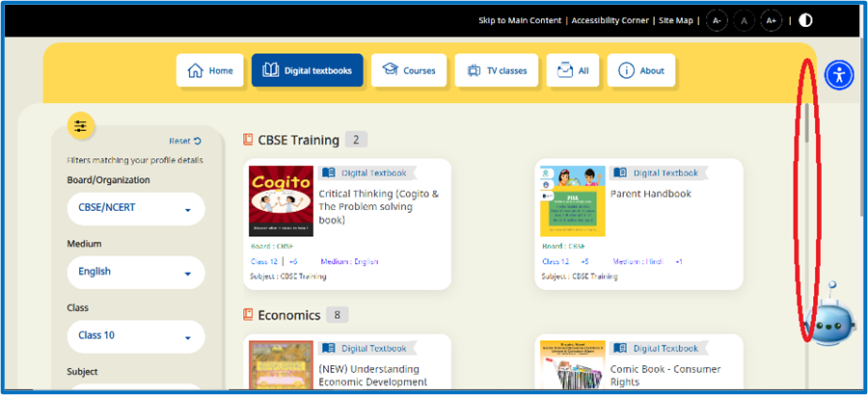Switch to the Courses tab
The height and width of the screenshot is (395, 868).
(x=409, y=70)
